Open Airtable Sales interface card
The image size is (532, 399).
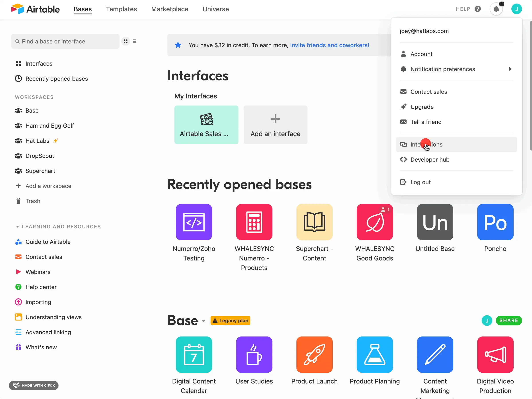[206, 125]
